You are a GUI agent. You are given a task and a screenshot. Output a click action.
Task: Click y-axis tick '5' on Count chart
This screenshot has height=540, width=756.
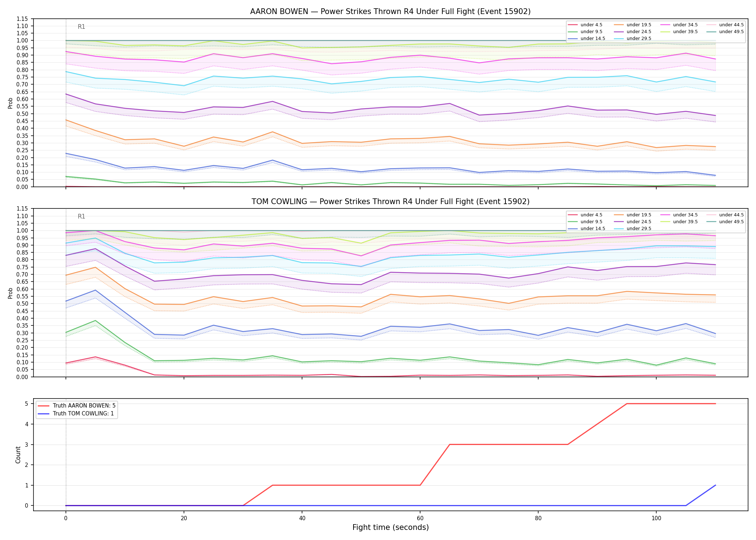coord(26,404)
